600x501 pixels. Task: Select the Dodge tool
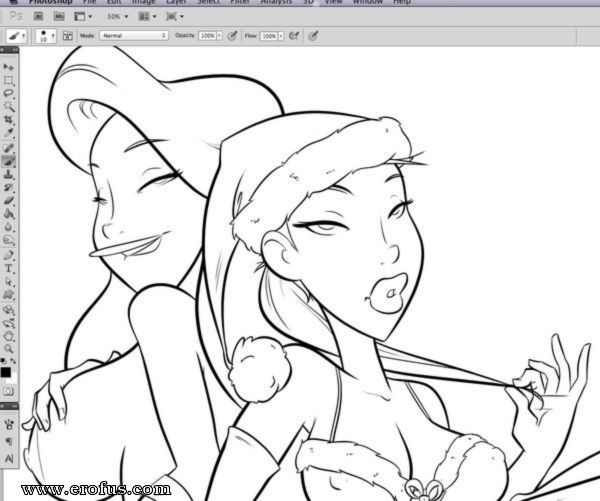tap(8, 240)
